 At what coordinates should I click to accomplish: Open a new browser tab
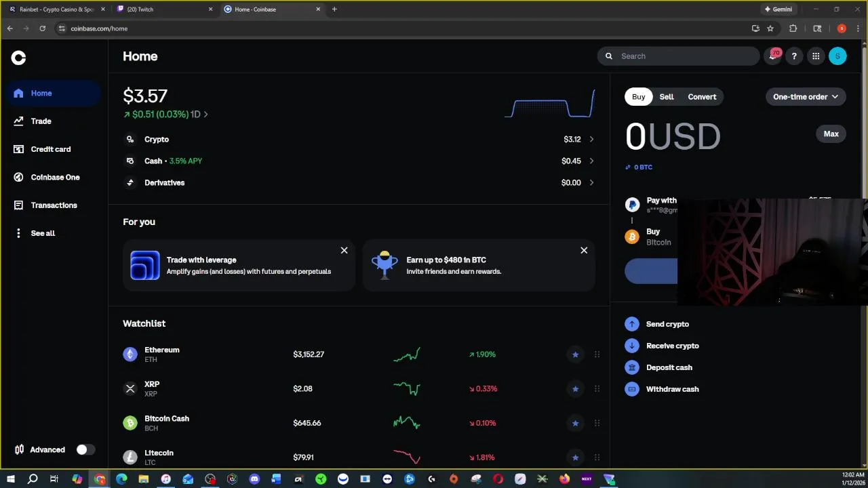click(334, 9)
